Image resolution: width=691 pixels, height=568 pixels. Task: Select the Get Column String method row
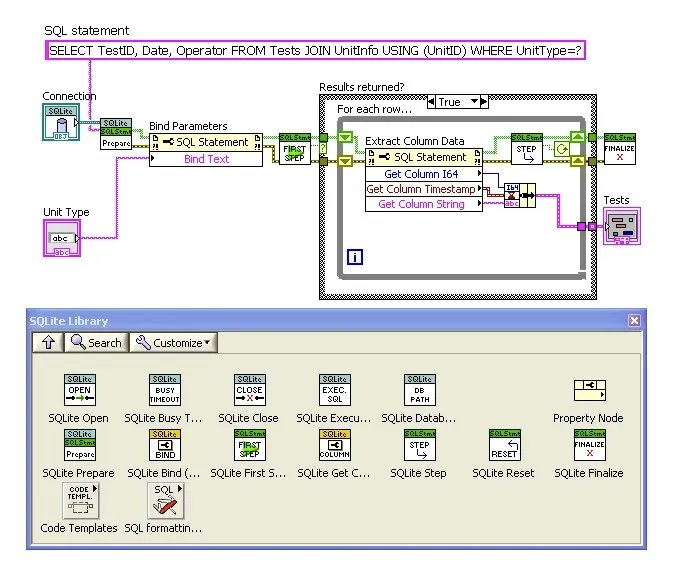424,204
